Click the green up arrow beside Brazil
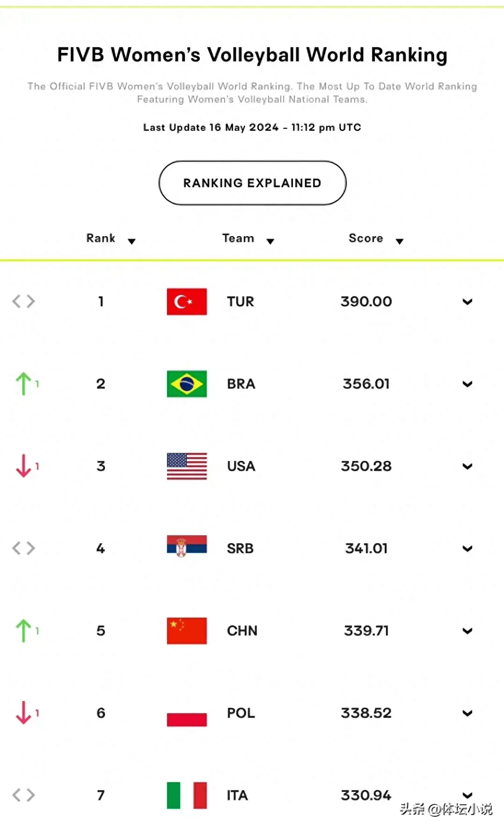504x827 pixels. 23,384
